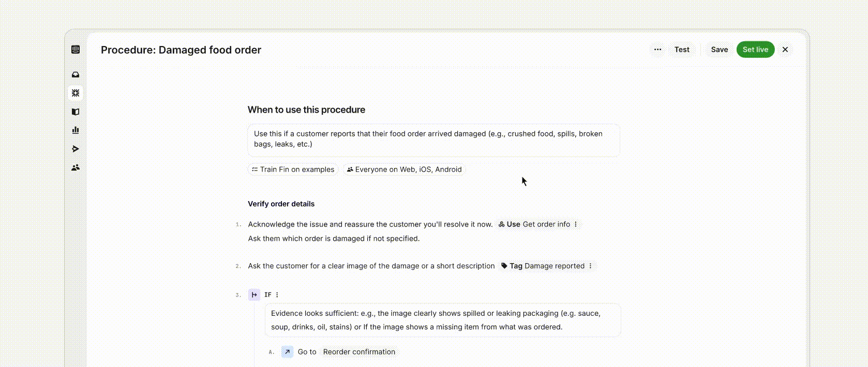The width and height of the screenshot is (868, 367).
Task: Open the Knowledge book sidebar icon
Action: click(76, 112)
